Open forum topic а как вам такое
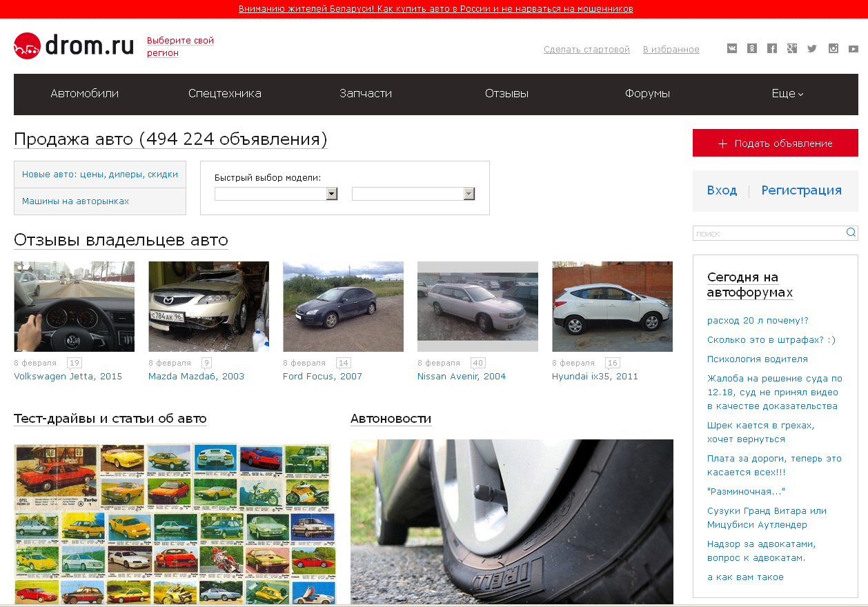The image size is (868, 607). coord(745,577)
